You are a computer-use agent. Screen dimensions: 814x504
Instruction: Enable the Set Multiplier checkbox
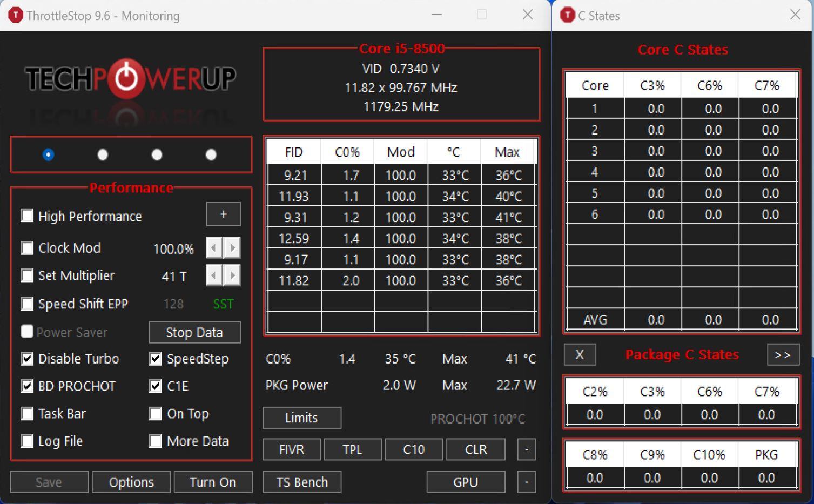pos(27,275)
